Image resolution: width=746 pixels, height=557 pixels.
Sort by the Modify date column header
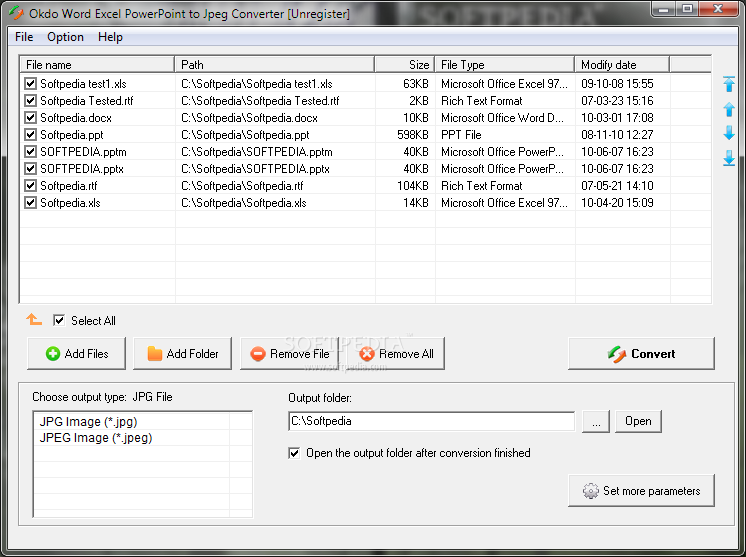622,64
